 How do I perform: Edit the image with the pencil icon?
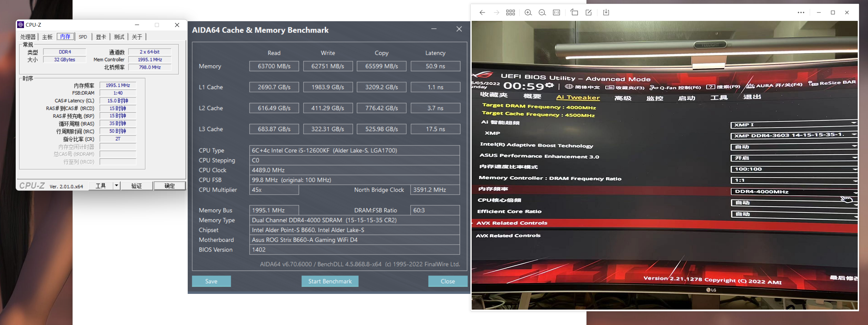coord(588,13)
